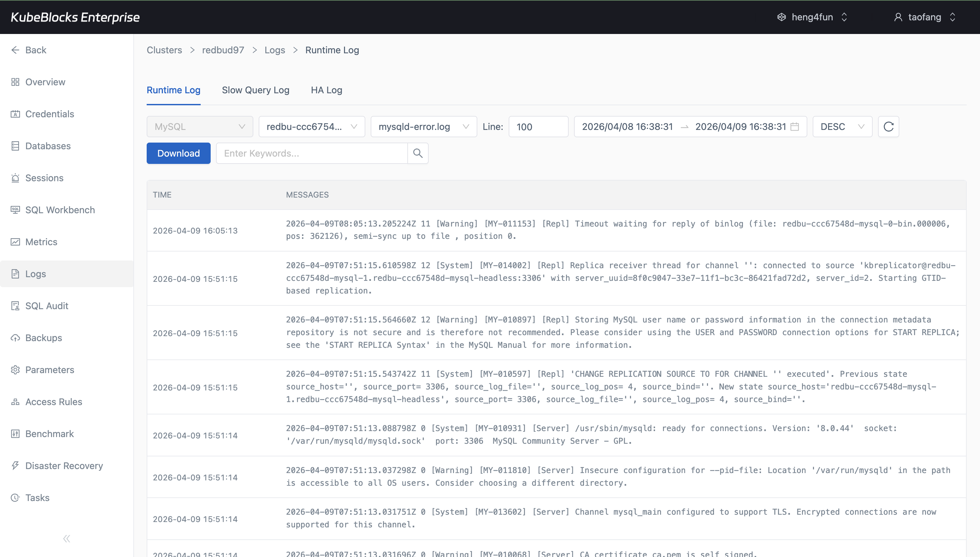Go to Backups via the sidebar
980x557 pixels.
44,338
